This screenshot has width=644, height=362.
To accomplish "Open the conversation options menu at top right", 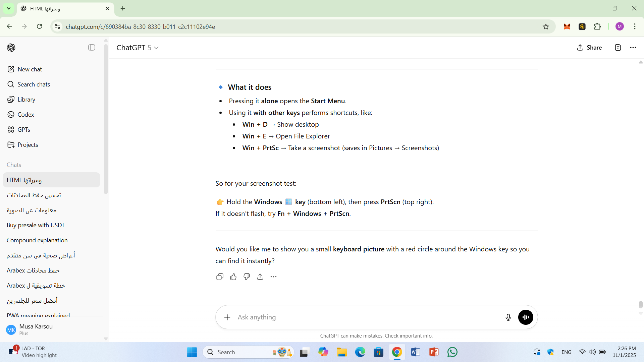I will point(633,48).
